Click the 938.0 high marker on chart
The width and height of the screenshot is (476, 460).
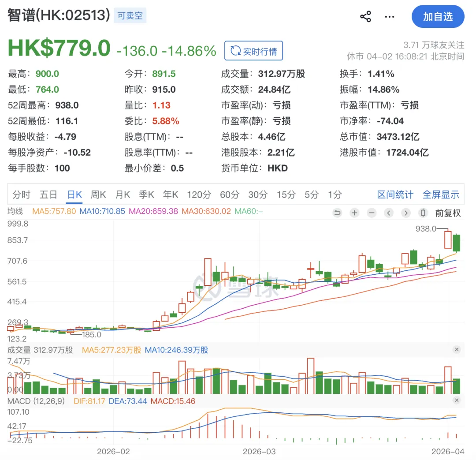pos(426,228)
